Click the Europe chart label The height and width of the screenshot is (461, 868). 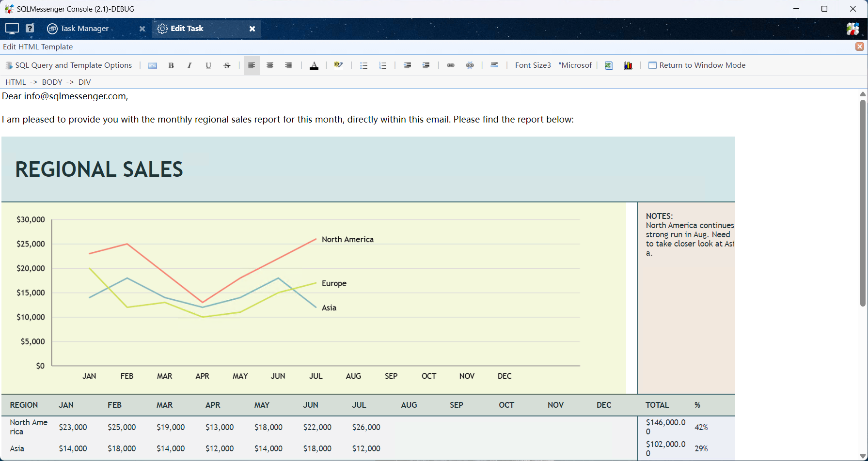pos(334,283)
